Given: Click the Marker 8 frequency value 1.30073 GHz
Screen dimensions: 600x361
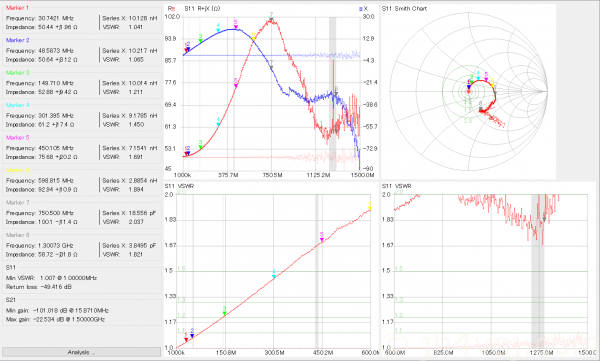Looking at the screenshot, I should 55,245.
